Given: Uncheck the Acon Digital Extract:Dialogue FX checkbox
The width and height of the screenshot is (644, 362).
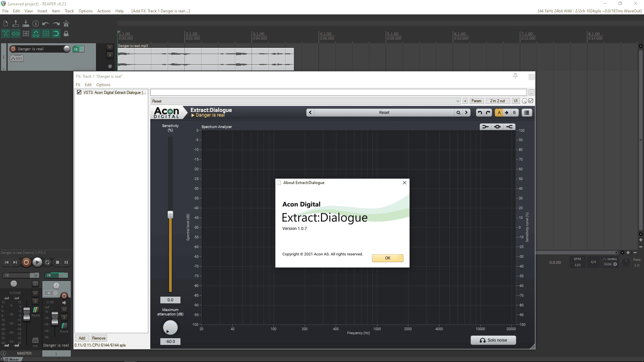Looking at the screenshot, I should pos(79,92).
